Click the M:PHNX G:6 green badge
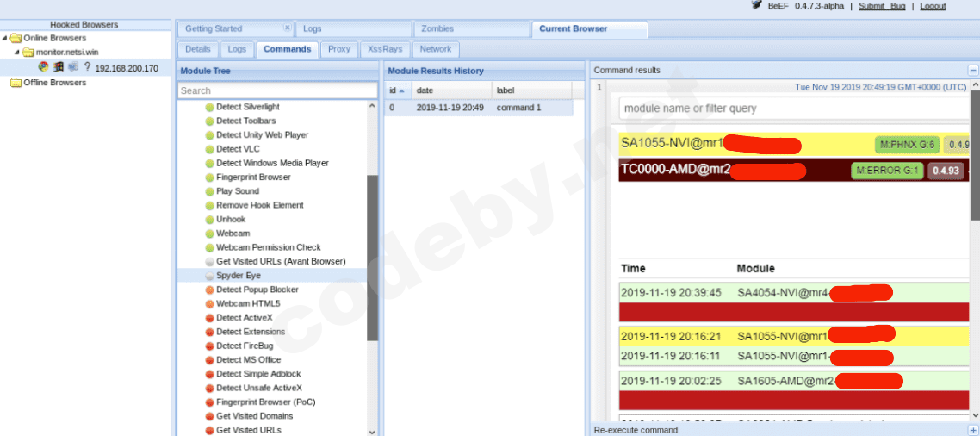This screenshot has height=436, width=980. (x=907, y=145)
